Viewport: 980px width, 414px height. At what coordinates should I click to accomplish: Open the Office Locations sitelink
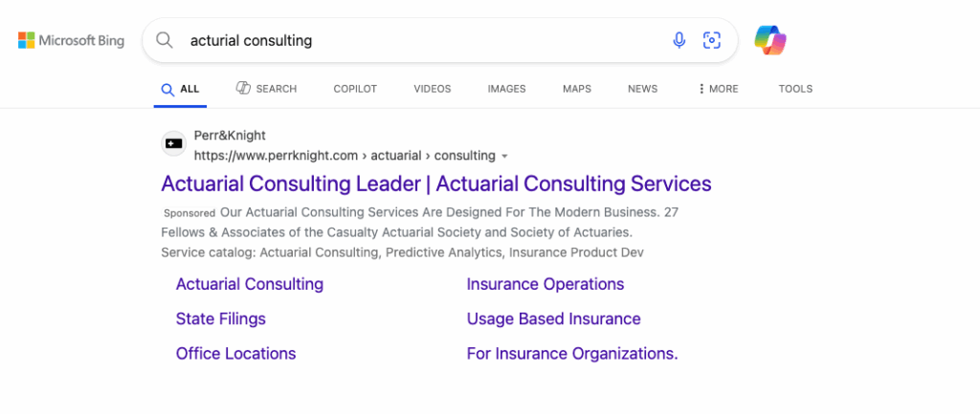tap(235, 354)
